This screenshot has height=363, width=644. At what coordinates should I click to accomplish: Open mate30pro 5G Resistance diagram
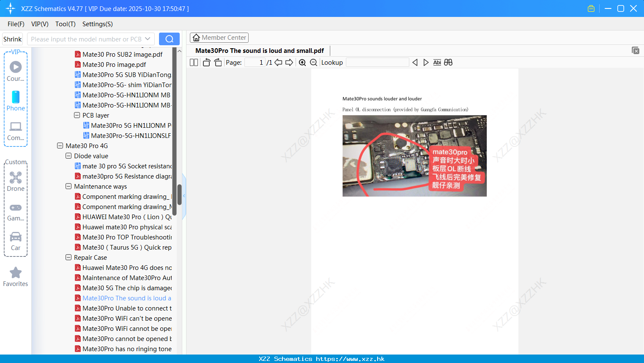click(x=123, y=176)
